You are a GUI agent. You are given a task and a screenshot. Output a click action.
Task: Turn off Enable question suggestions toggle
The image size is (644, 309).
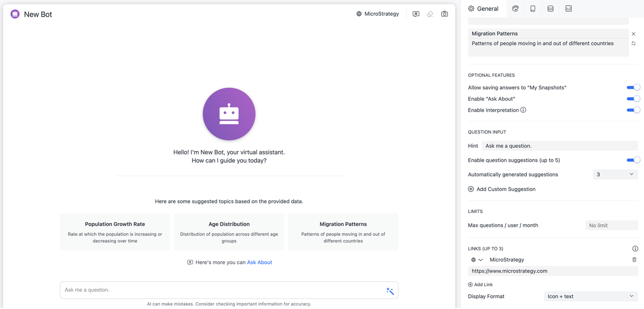pos(633,160)
